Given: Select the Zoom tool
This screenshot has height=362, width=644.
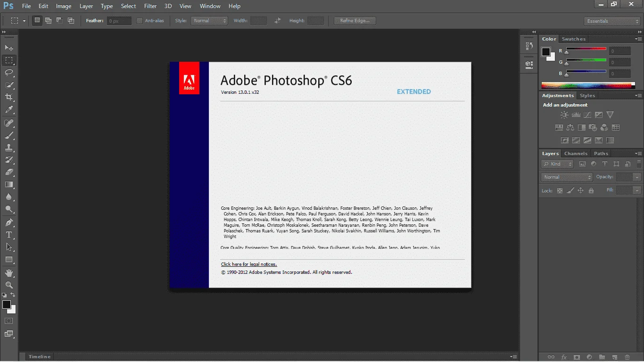Looking at the screenshot, I should (x=9, y=285).
